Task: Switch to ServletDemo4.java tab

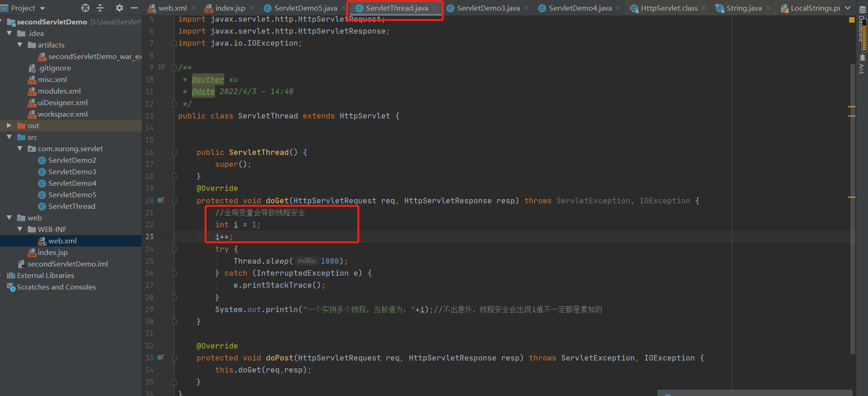Action: [x=580, y=8]
